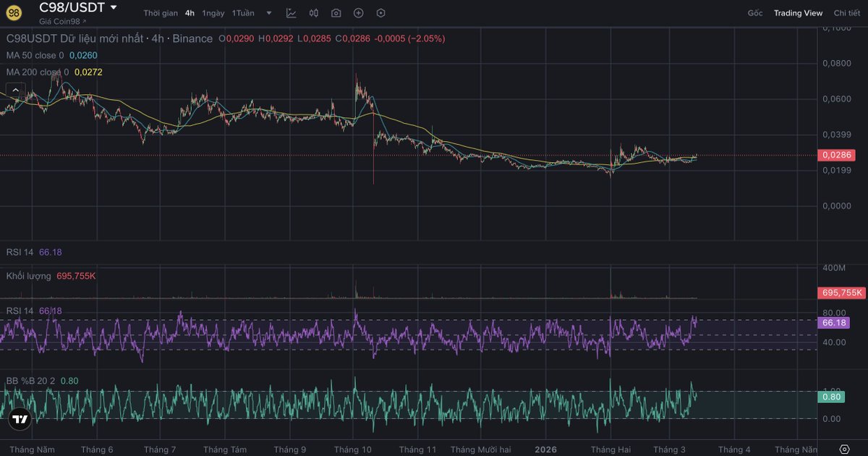Click the Tháng Hai time axis label

pos(610,449)
